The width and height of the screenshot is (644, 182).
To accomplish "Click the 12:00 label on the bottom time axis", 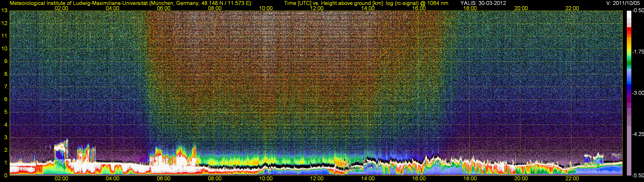I will pyautogui.click(x=317, y=179).
